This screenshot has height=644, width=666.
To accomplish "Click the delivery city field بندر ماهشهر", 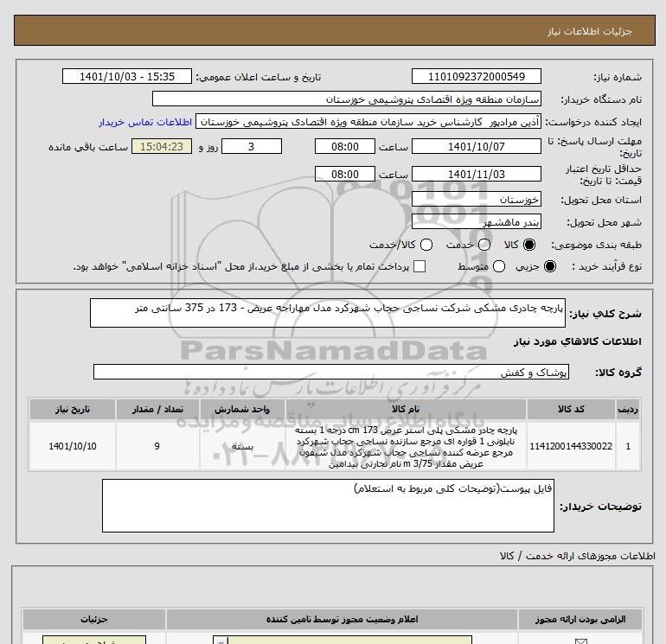I will tap(476, 221).
